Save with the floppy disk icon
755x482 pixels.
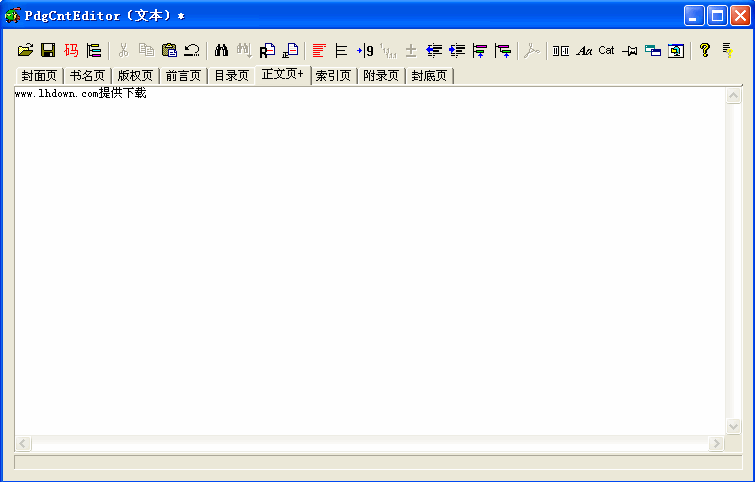click(x=48, y=50)
